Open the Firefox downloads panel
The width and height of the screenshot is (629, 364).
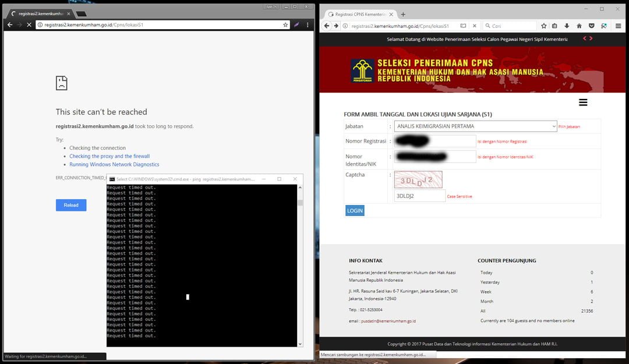pos(567,26)
